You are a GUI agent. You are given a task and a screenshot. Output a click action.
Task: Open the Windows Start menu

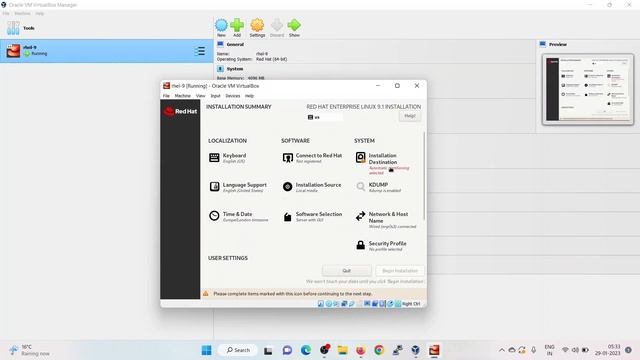(207, 350)
